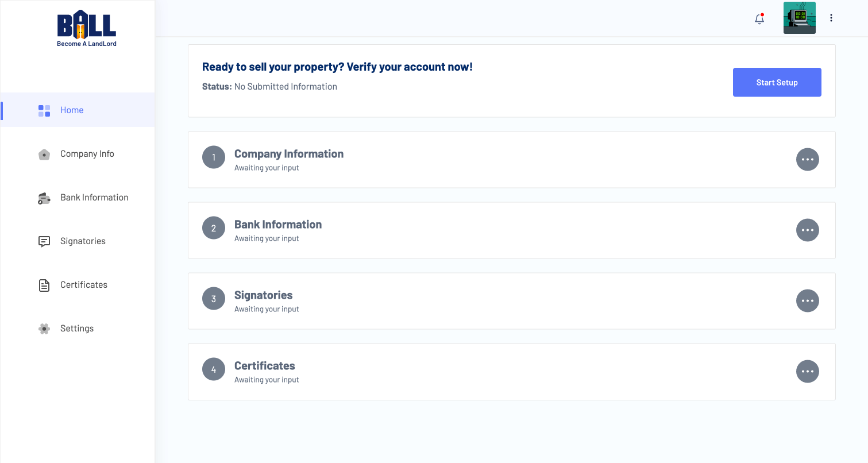Screen dimensions: 868x463
Task: Open the Signatories step ellipsis button
Action: (x=807, y=301)
